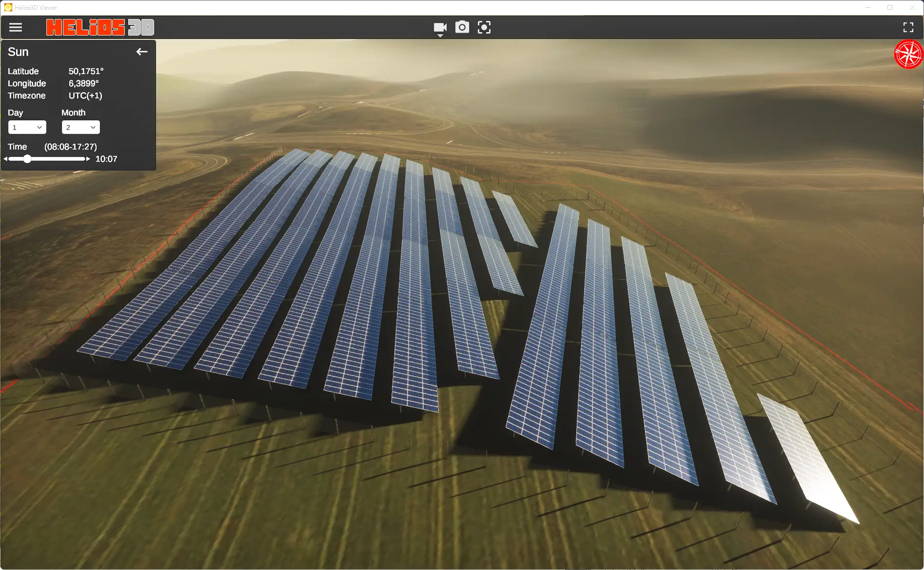
Task: Step the time forward with the right slider arrow
Action: pos(88,159)
